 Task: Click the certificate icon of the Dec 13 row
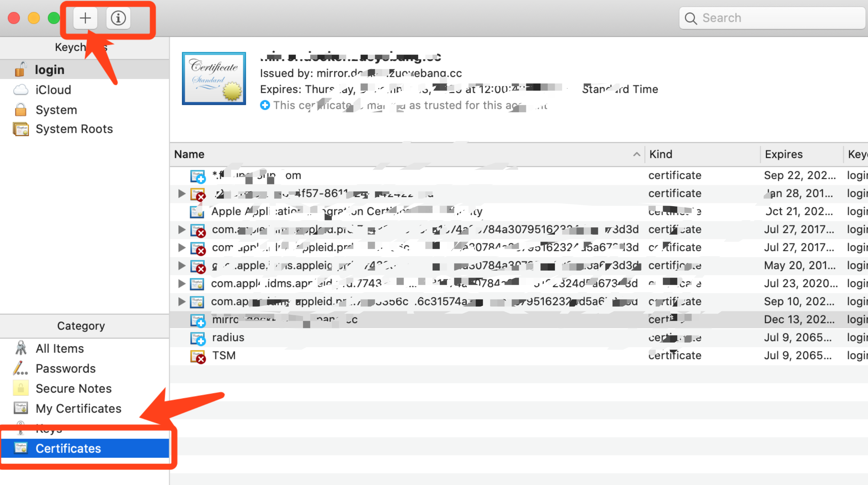198,320
